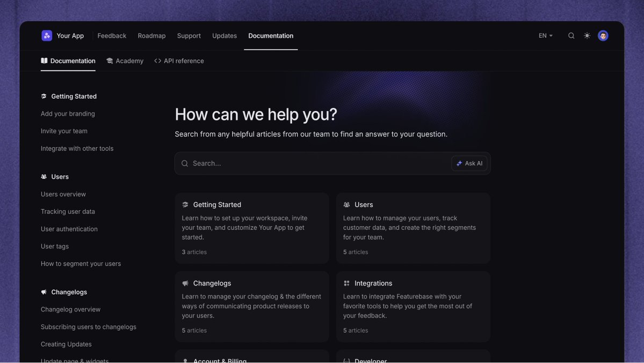
Task: Click the Getting Started sidebar icon
Action: [44, 96]
